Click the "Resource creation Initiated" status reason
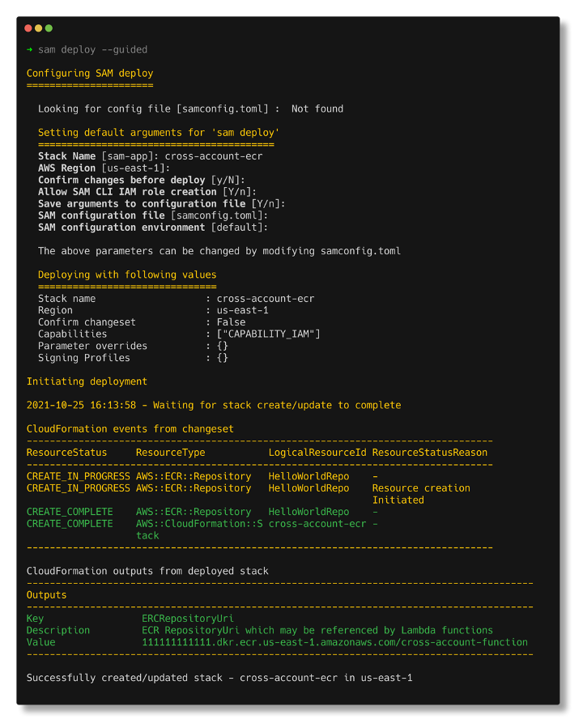The width and height of the screenshot is (583, 728). point(420,494)
